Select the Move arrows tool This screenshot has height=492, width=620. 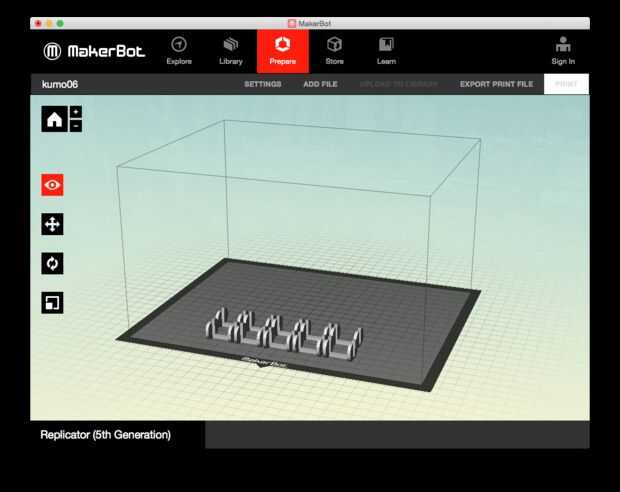52,224
